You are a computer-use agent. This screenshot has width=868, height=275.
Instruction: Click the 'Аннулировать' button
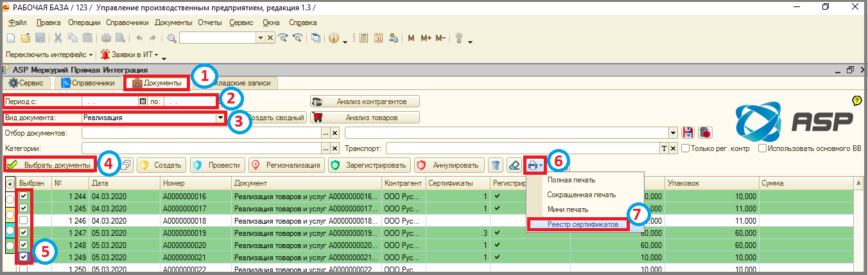449,165
